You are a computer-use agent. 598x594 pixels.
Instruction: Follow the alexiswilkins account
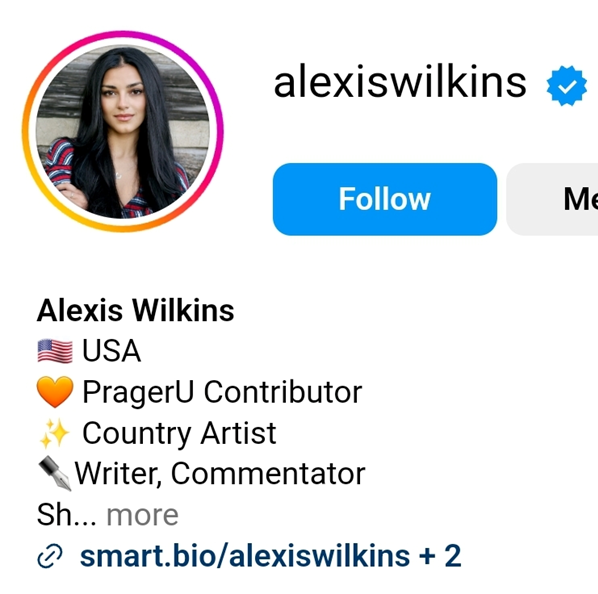tap(385, 199)
